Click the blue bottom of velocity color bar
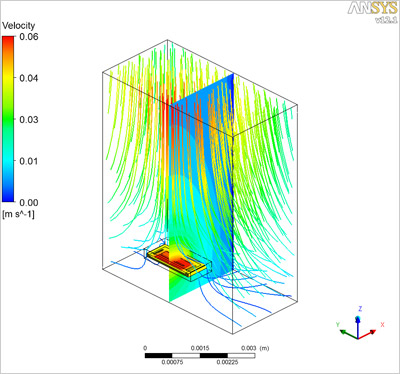The image size is (400, 374). pyautogui.click(x=8, y=195)
